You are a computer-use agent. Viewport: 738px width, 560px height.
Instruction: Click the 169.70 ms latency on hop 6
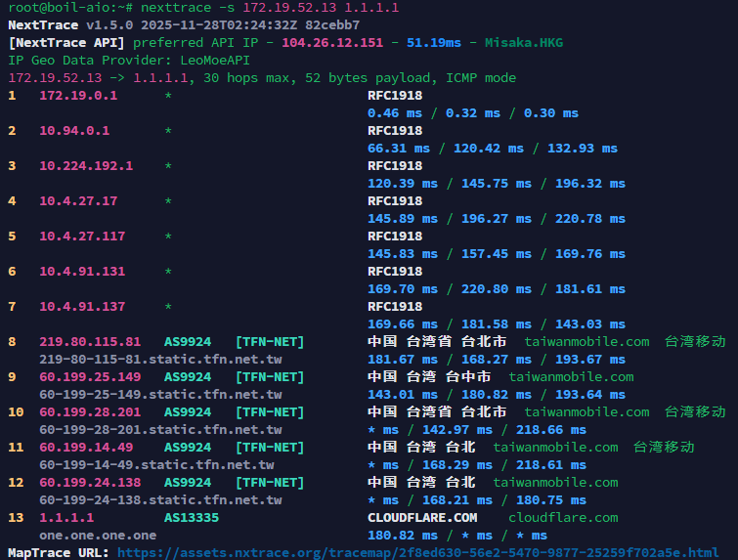(x=403, y=289)
